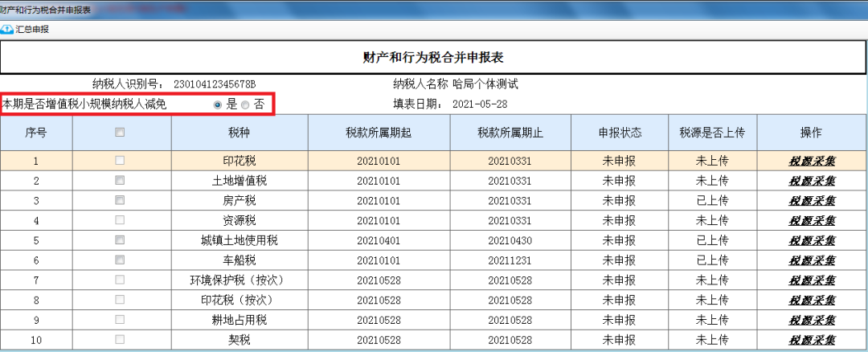Open 税源采集 for 契税
The height and width of the screenshot is (352, 868).
(x=812, y=341)
